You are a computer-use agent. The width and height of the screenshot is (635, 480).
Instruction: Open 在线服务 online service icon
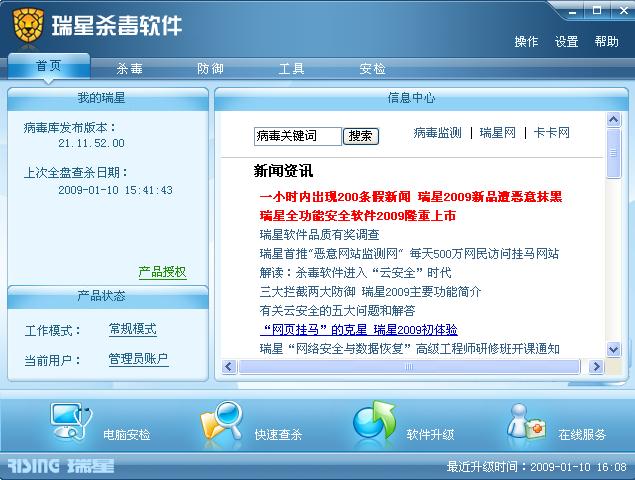526,422
